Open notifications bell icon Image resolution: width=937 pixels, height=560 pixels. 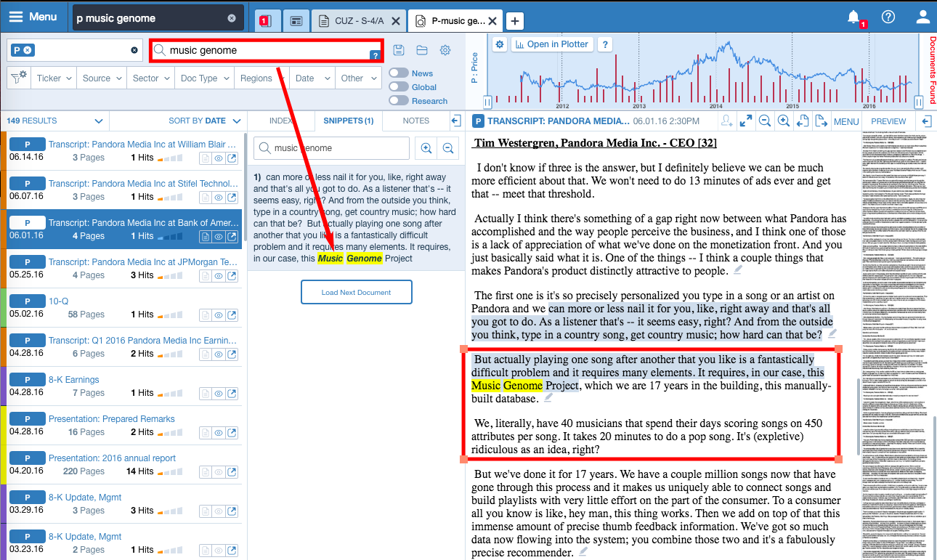(854, 17)
